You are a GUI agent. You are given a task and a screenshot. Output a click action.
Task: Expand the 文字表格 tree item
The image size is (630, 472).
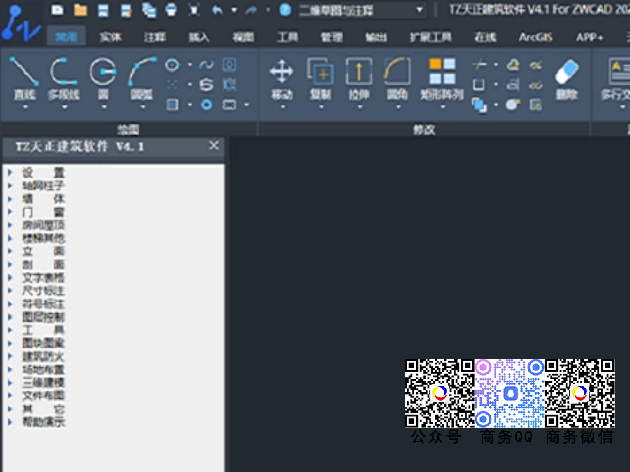pos(10,278)
